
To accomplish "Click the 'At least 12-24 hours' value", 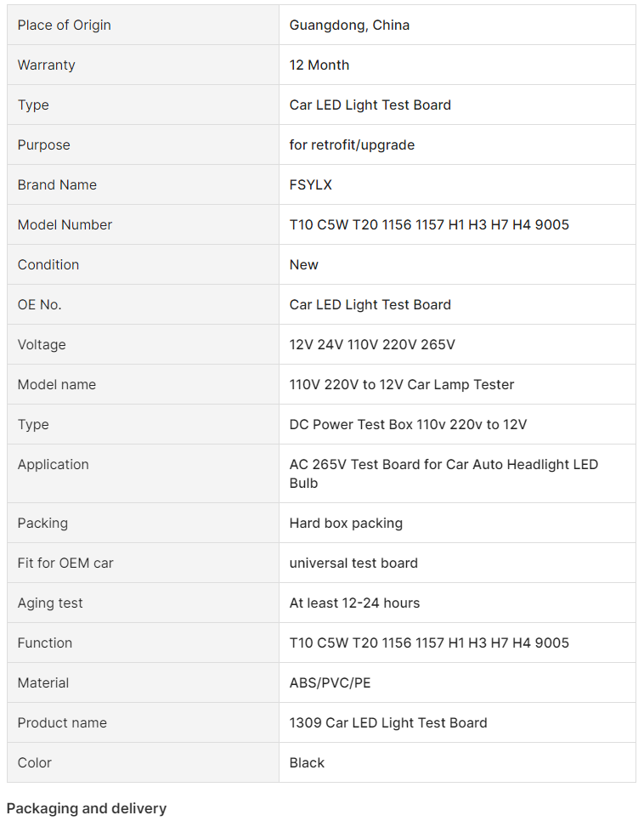I will coord(354,603).
